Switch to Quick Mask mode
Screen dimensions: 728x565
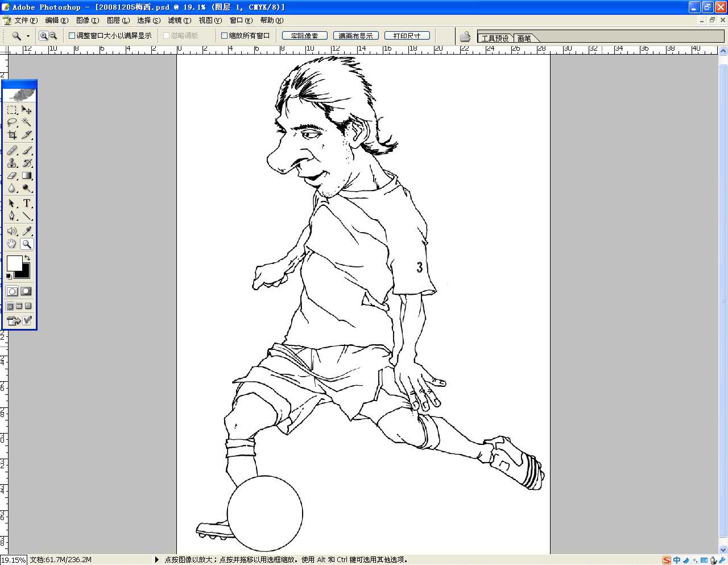26,291
